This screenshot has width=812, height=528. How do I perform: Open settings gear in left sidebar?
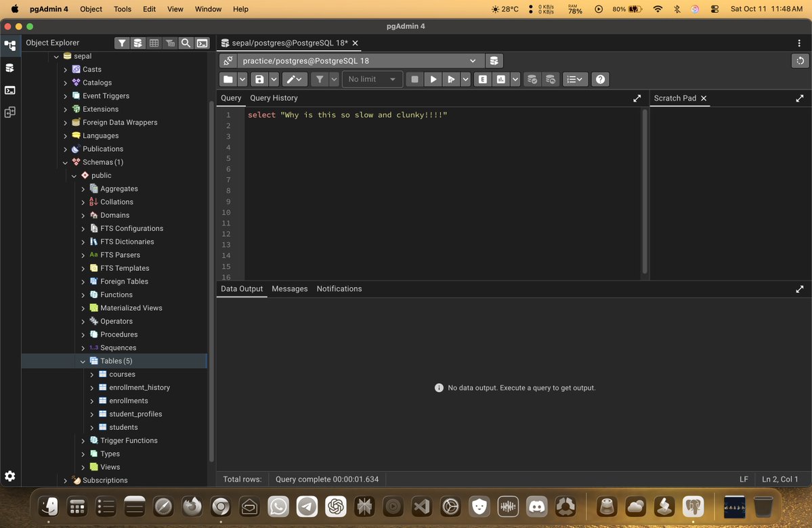10,477
